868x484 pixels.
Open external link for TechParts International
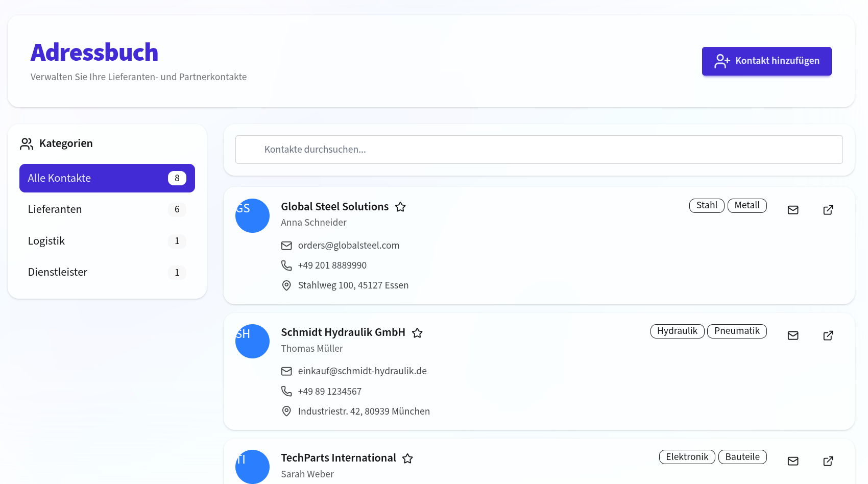[x=828, y=461]
